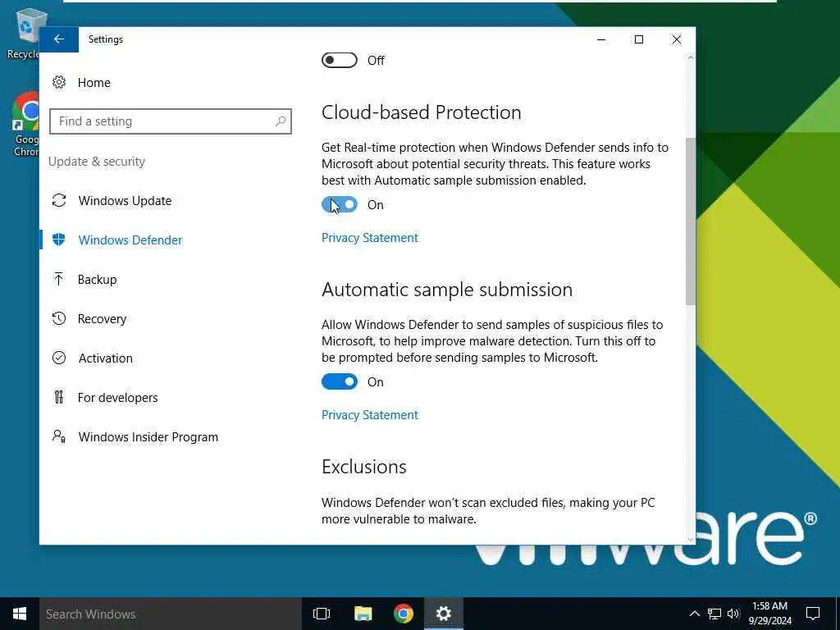Click the Automatic sample submission heading

[x=447, y=290]
